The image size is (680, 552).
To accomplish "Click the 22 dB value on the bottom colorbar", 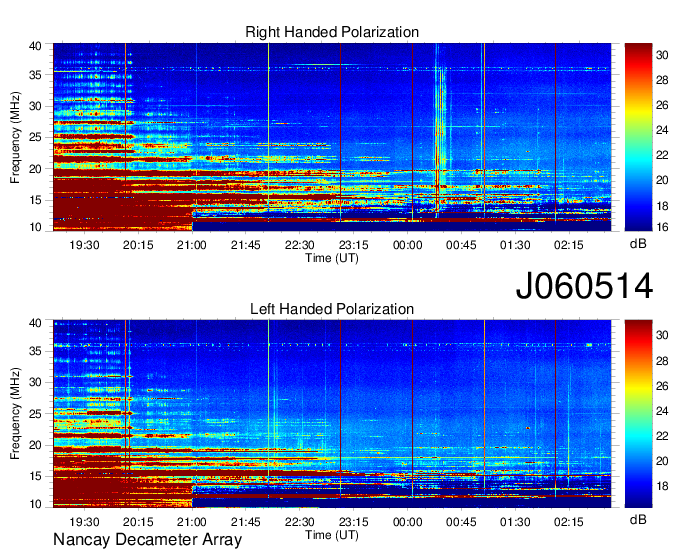I will [662, 436].
